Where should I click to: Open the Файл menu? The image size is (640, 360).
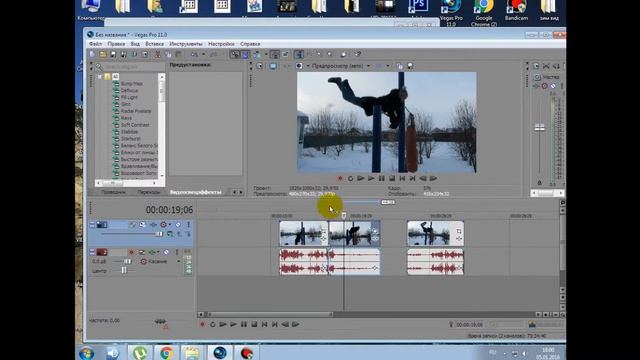tap(96, 44)
